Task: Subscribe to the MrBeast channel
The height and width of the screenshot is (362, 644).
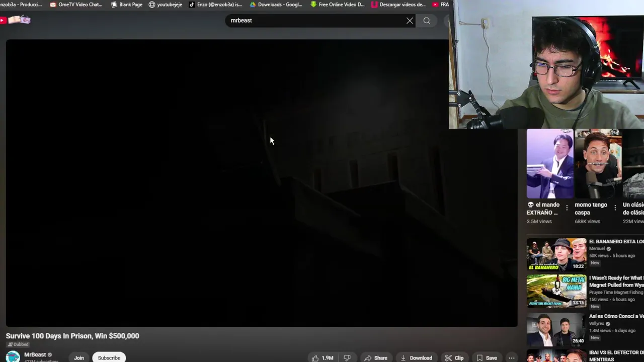Action: coord(109,358)
